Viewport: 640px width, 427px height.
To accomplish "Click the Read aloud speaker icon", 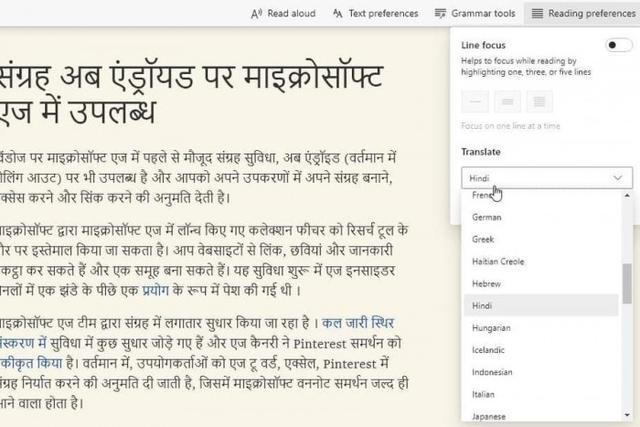I will (x=256, y=14).
